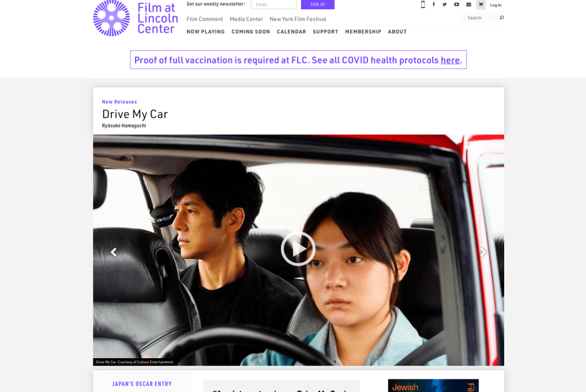Click the Log In link
The image size is (586, 392).
point(496,5)
